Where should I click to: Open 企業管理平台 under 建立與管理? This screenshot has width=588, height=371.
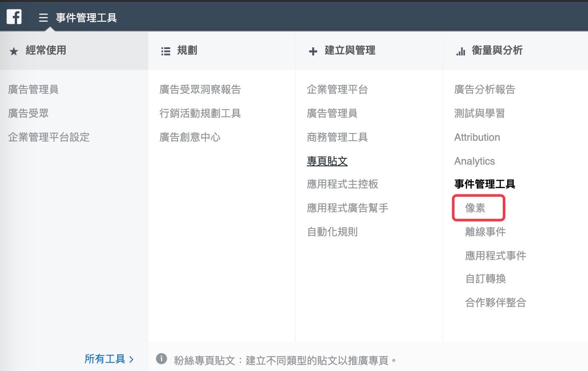tap(337, 90)
